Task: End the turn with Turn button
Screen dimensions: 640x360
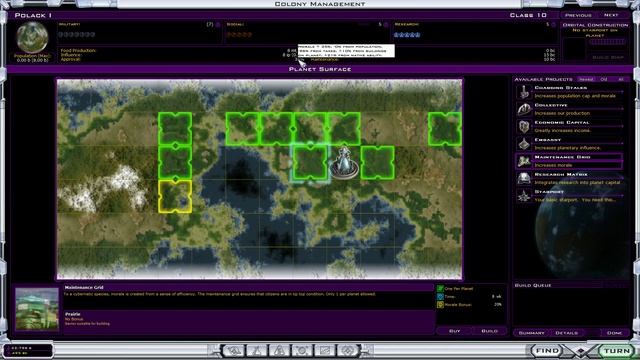Action: click(617, 351)
